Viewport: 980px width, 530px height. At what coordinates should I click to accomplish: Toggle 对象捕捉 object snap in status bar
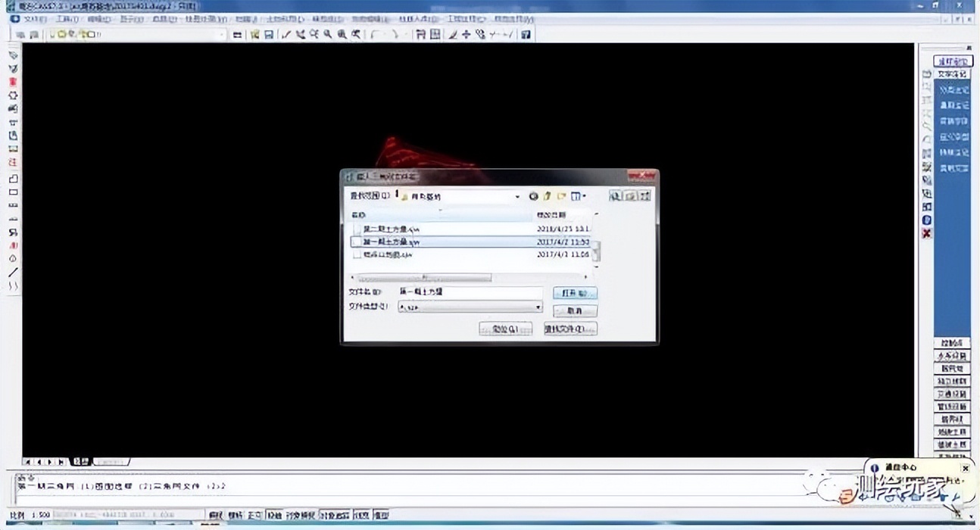coord(300,516)
